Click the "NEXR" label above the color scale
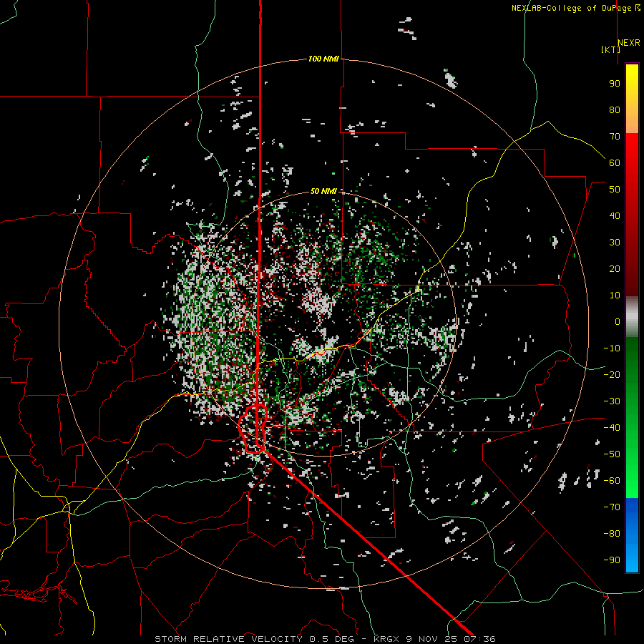Viewport: 644px width, 644px height. [x=629, y=43]
